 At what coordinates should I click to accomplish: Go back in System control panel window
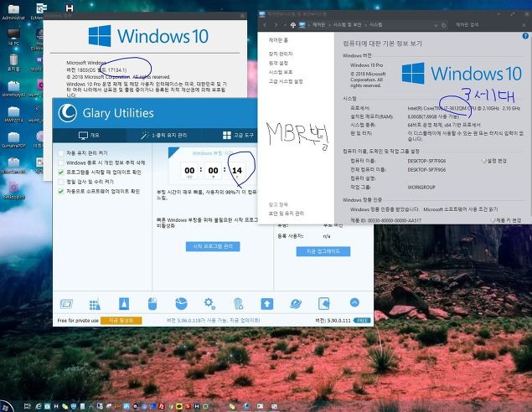(x=265, y=25)
